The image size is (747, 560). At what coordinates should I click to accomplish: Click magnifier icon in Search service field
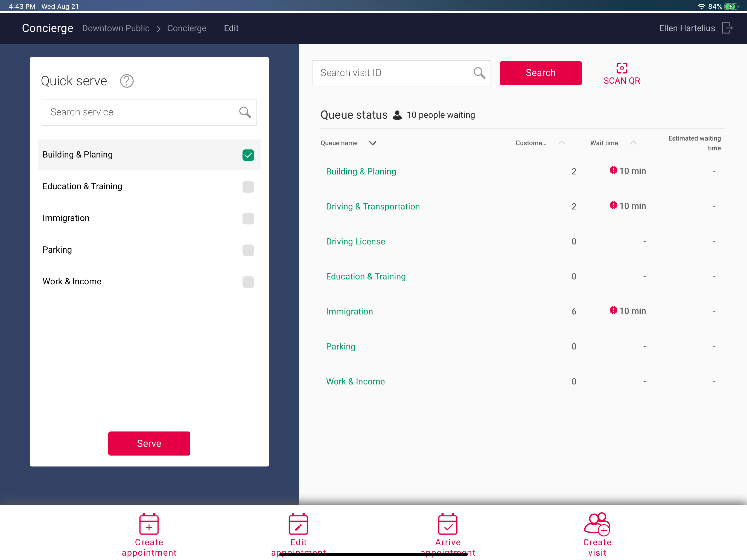245,112
